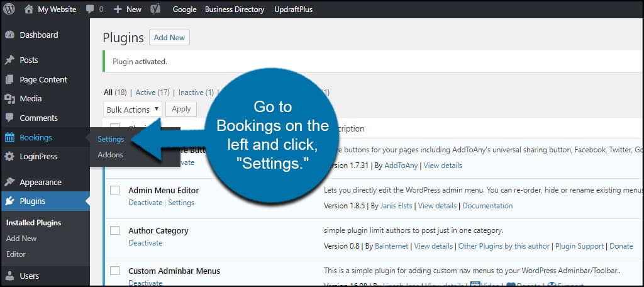Screen dimensions: 644x287
Task: Open the comments bubble icon in admin bar
Action: pyautogui.click(x=90, y=9)
